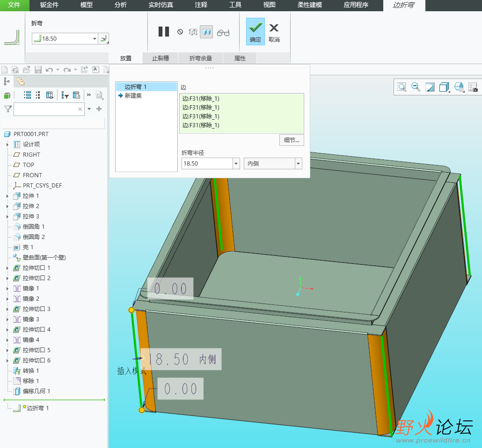This screenshot has height=448, width=482.
Task: Select 新建集 in the set list
Action: [133, 96]
